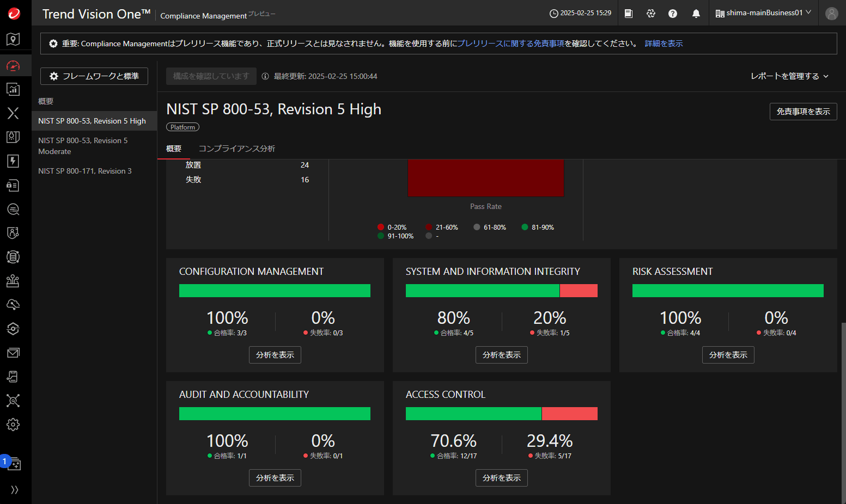Switch to the 概要 tab

click(x=174, y=149)
